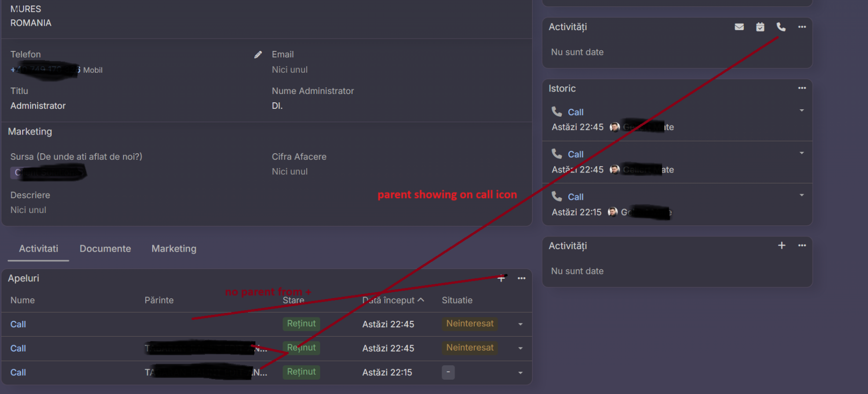Open row dropdown for the Apeluri call at 22:15
The height and width of the screenshot is (394, 868).
[520, 373]
